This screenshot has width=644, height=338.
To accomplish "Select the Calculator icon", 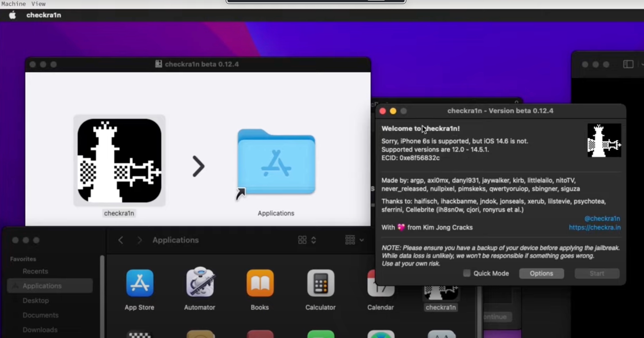I will pos(320,283).
